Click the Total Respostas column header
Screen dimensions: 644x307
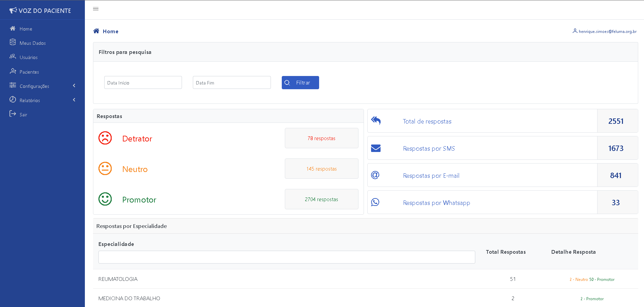pyautogui.click(x=505, y=252)
